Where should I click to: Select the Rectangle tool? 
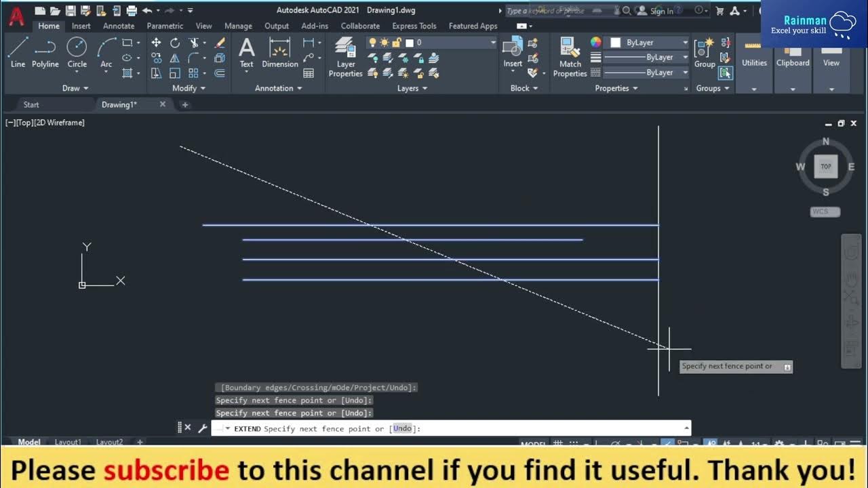[x=127, y=43]
